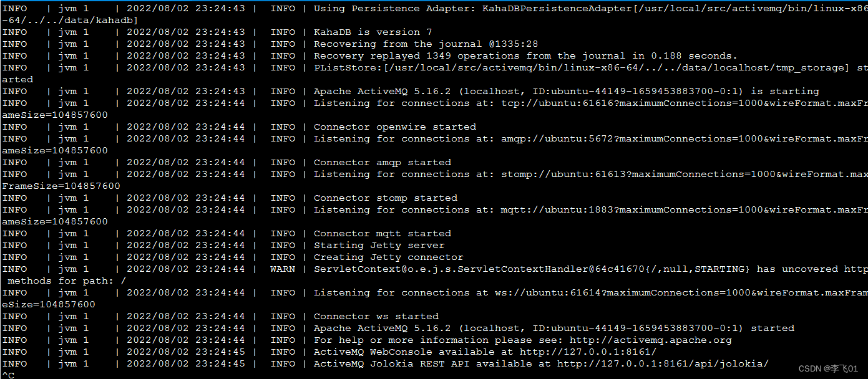Viewport: 868px width, 379px height.
Task: Select the Apache ActiveMQ 5.16.2 version text
Action: point(384,91)
